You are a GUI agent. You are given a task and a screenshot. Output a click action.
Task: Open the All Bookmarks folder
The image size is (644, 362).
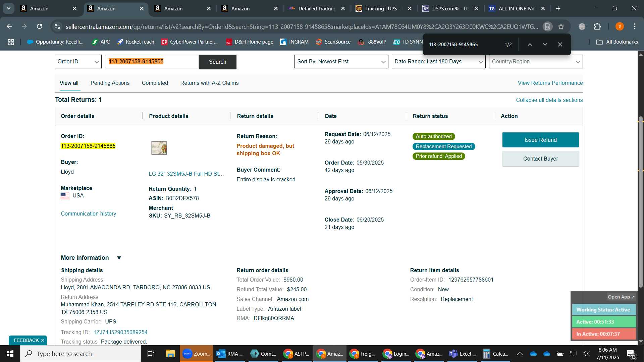pyautogui.click(x=617, y=42)
